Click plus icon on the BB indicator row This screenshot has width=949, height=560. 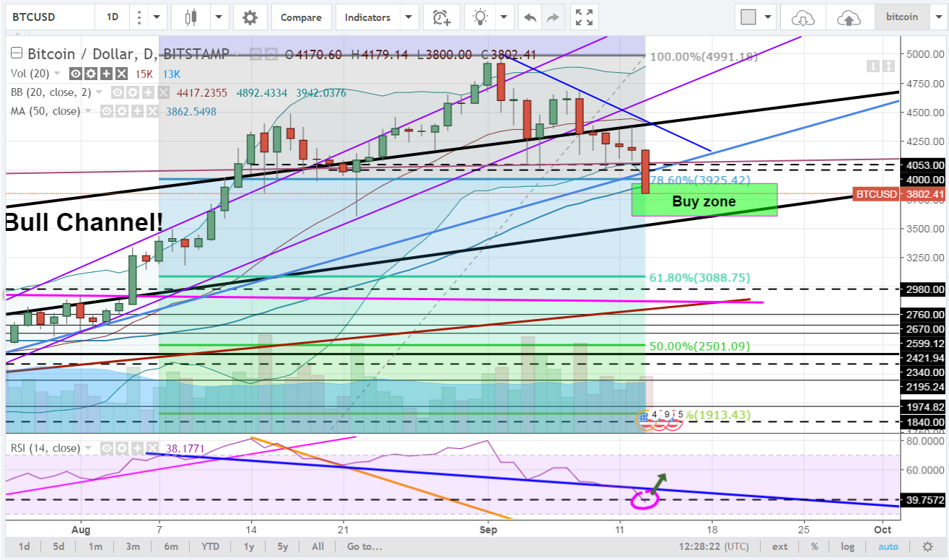[x=147, y=92]
